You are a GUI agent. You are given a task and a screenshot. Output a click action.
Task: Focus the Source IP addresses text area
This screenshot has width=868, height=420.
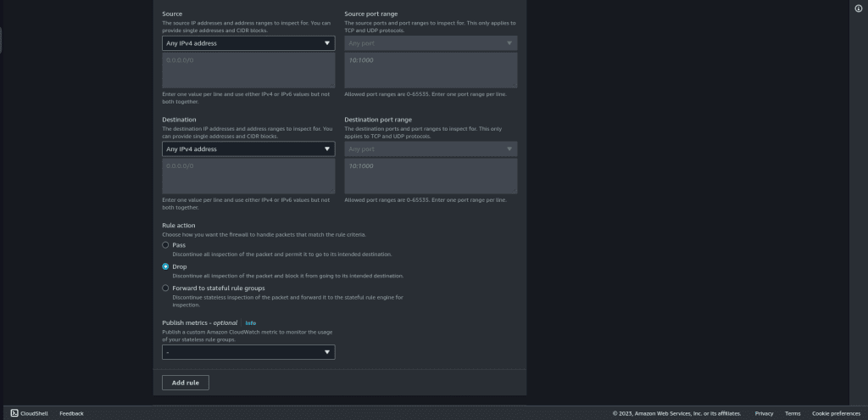(x=248, y=70)
